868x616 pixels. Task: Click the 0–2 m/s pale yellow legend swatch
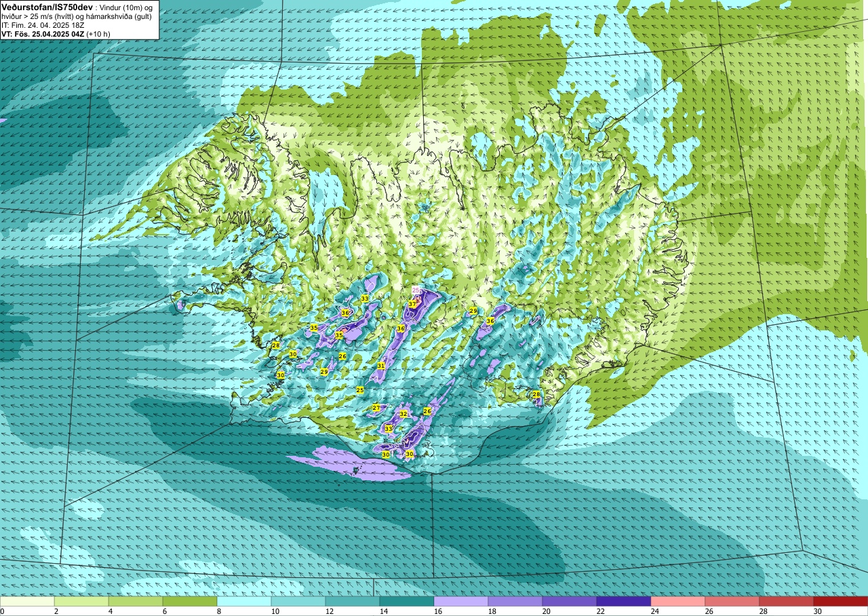point(27,601)
